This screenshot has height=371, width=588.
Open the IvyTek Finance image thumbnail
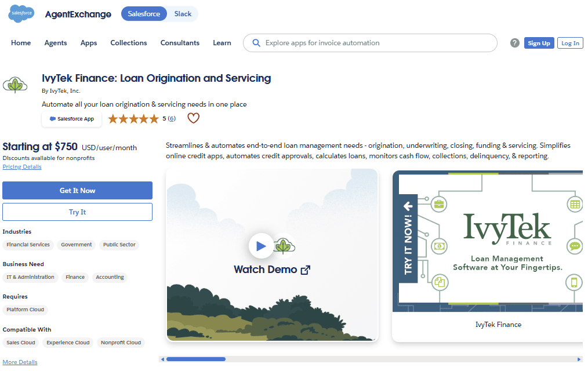488,241
